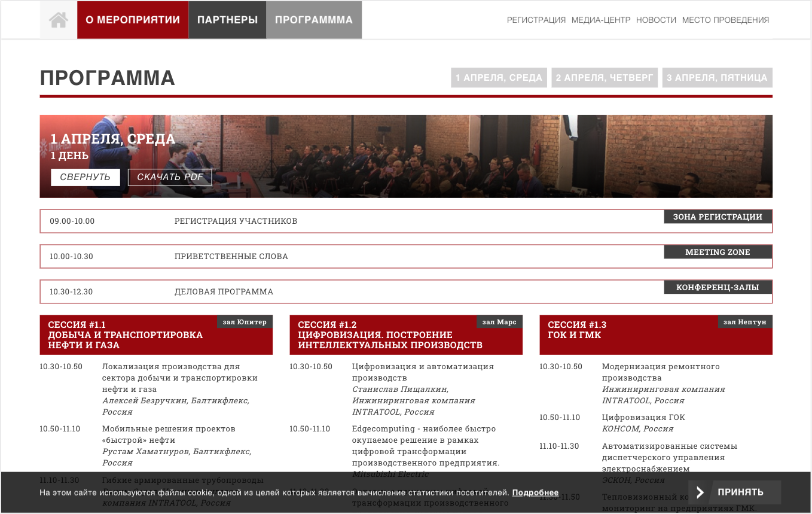Click talk 'Цифровизация и автоматизация производств'
The width and height of the screenshot is (812, 514).
pyautogui.click(x=423, y=372)
